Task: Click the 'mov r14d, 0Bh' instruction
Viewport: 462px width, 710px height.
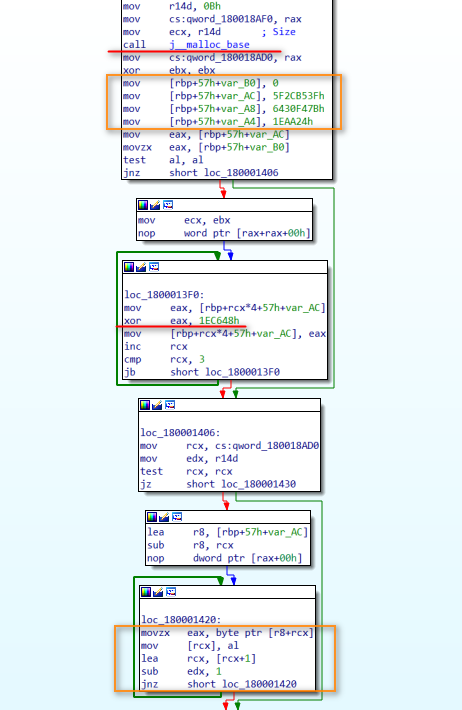Action: click(x=172, y=6)
